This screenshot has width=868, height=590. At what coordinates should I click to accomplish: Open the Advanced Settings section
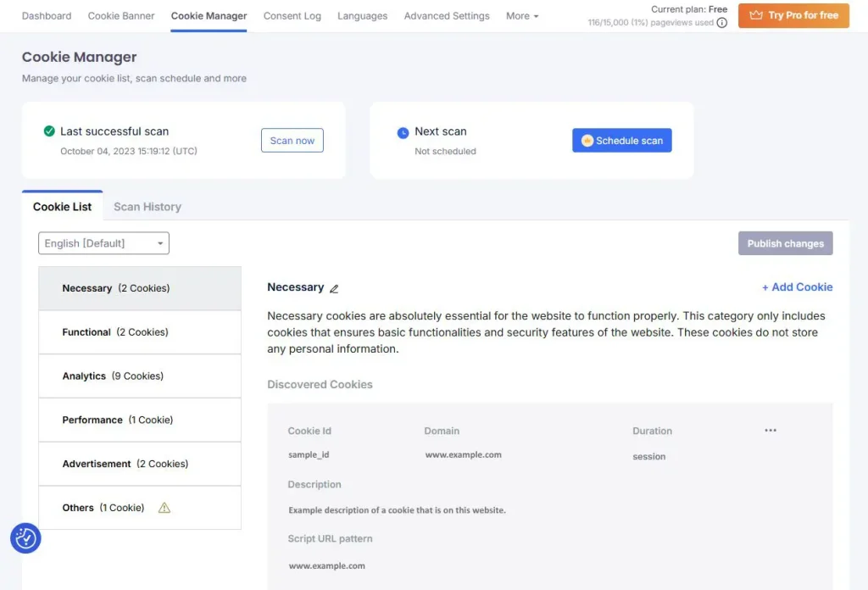[x=447, y=15]
